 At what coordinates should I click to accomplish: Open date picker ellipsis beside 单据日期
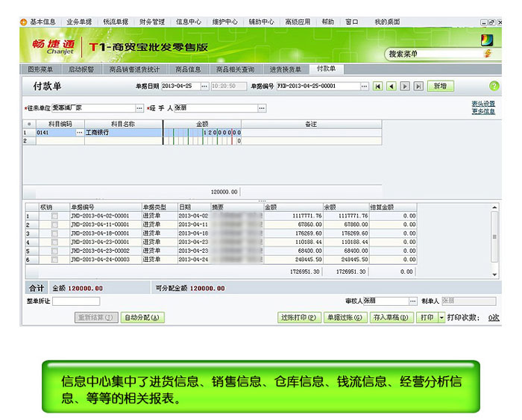[x=204, y=86]
